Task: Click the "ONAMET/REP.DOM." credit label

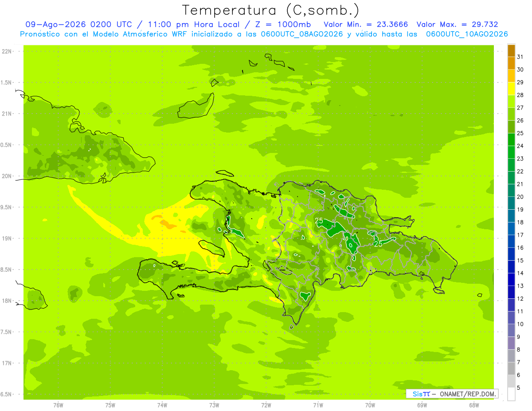Action: click(x=467, y=394)
